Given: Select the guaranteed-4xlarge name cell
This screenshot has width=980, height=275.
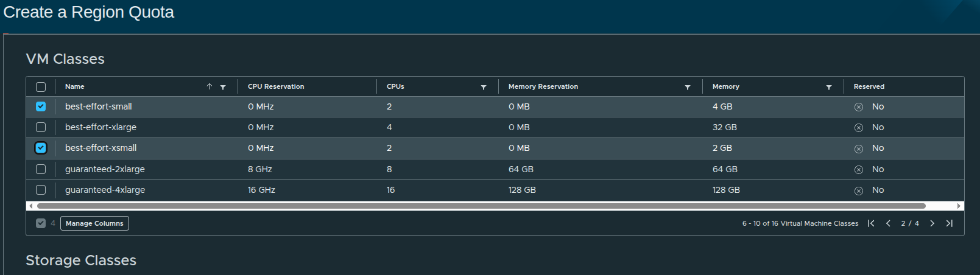Looking at the screenshot, I should (105, 190).
